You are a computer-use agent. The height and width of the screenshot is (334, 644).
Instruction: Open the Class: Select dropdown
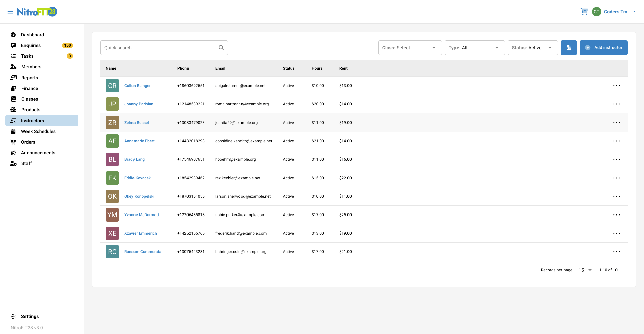point(410,47)
